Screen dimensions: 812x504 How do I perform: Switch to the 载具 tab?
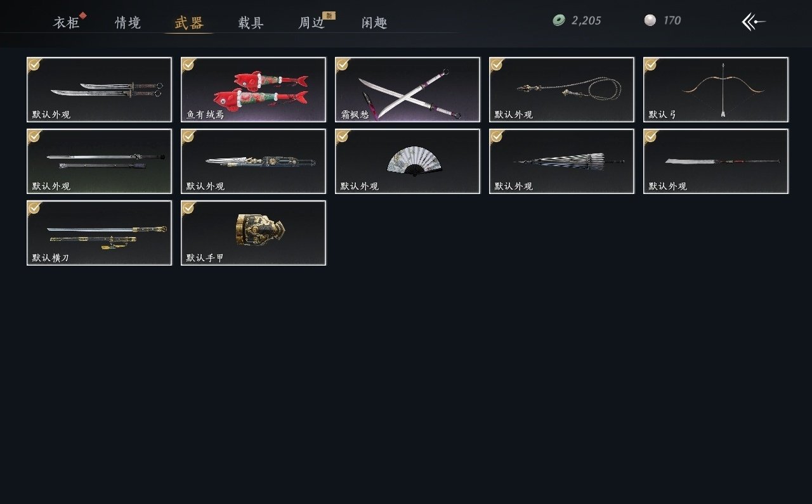click(251, 23)
